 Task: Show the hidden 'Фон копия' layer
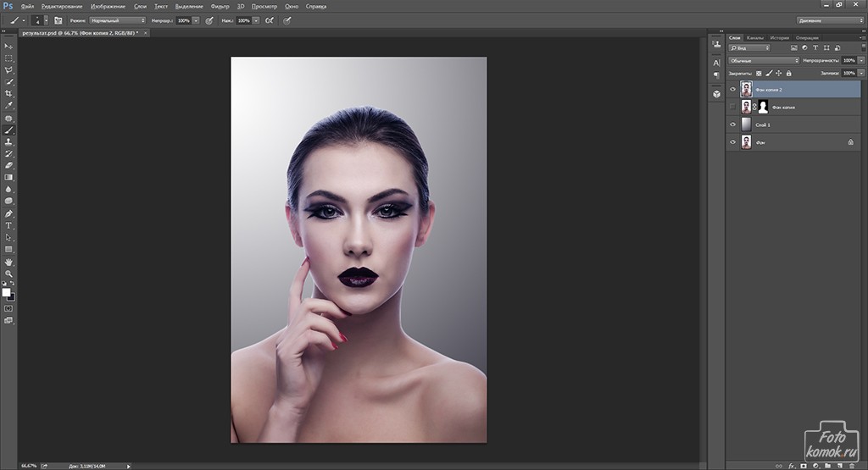[733, 107]
